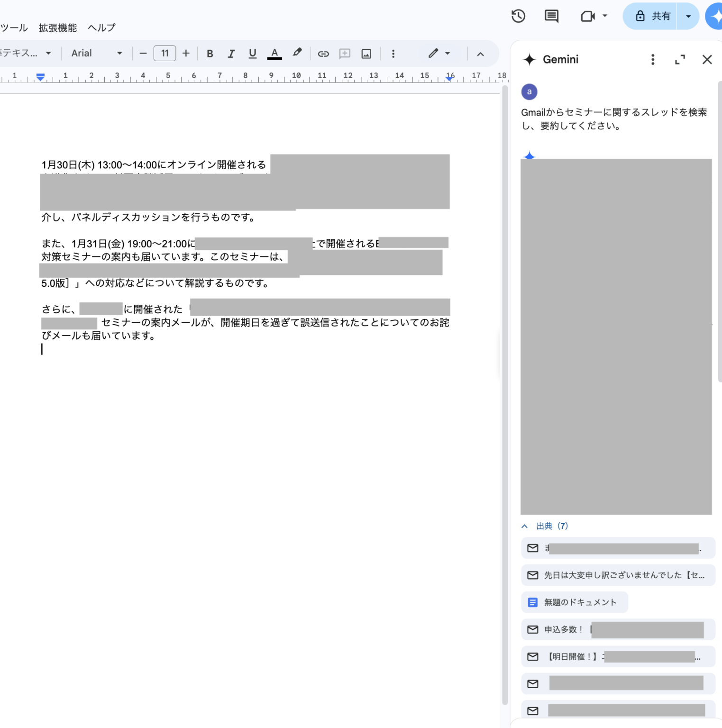
Task: Open the 無題のドキュメント source
Action: 574,602
